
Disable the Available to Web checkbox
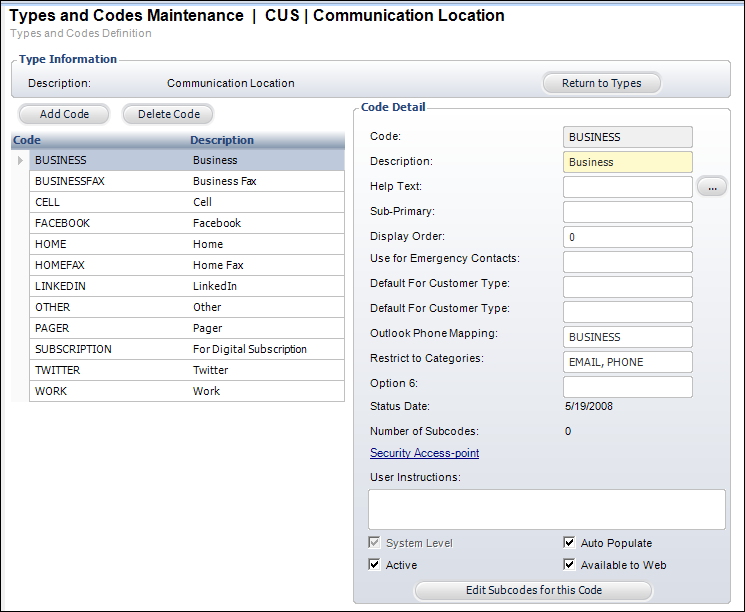pyautogui.click(x=569, y=565)
